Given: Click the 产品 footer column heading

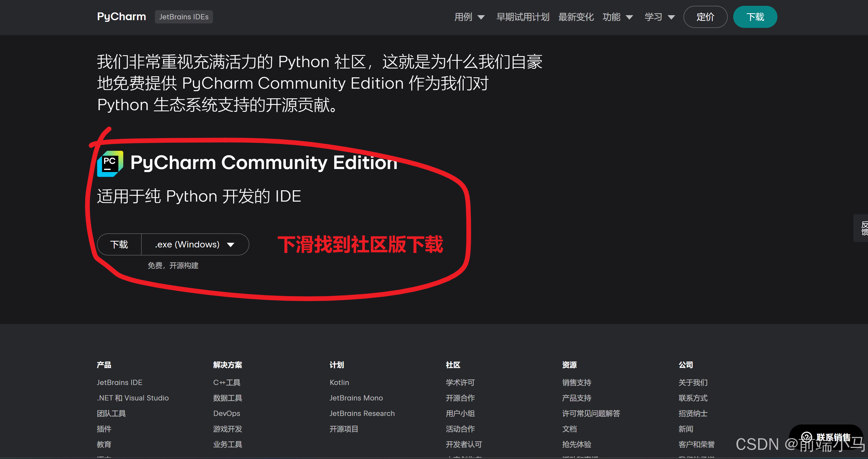Looking at the screenshot, I should pos(104,365).
